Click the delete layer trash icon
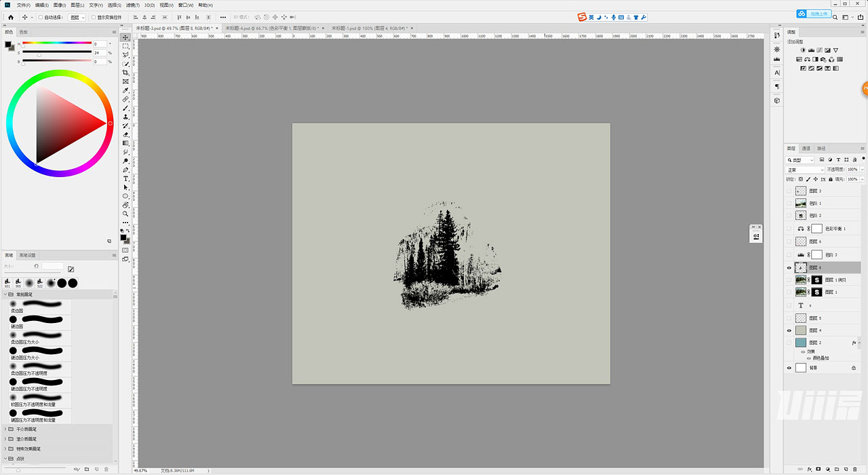This screenshot has width=868, height=475. 854,469
